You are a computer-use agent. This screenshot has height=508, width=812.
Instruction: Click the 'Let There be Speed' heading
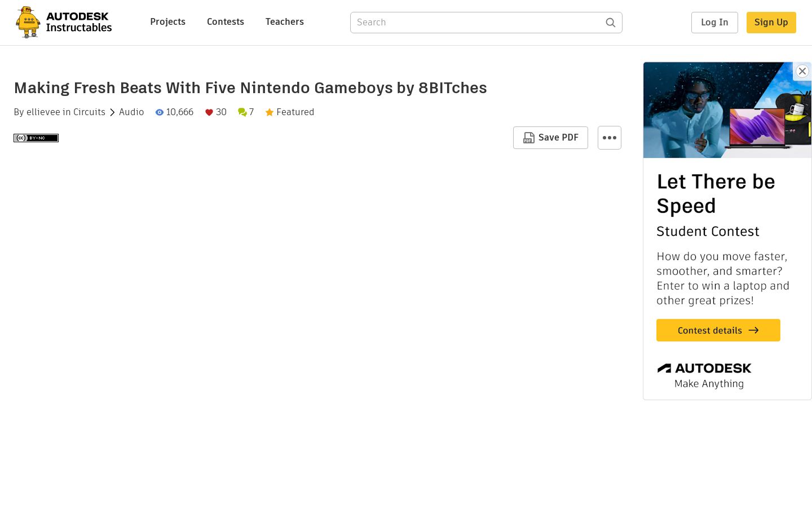(716, 194)
